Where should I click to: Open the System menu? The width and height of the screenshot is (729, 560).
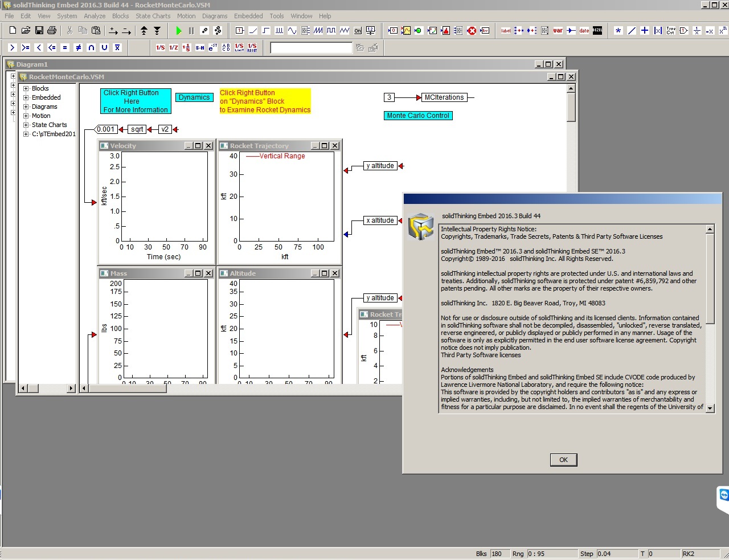pyautogui.click(x=67, y=16)
